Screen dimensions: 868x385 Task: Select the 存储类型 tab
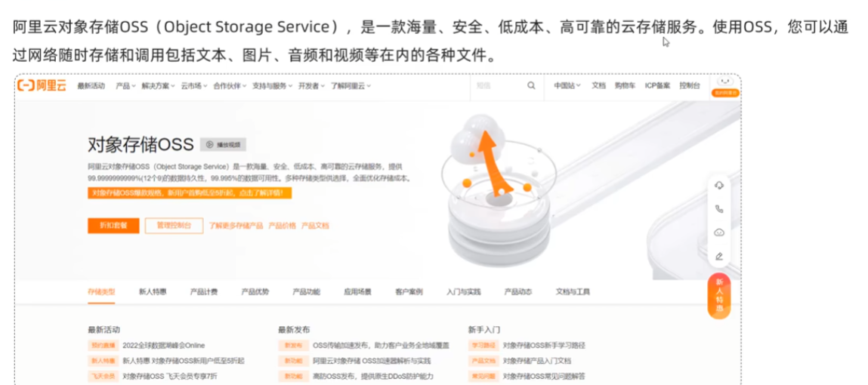(101, 291)
